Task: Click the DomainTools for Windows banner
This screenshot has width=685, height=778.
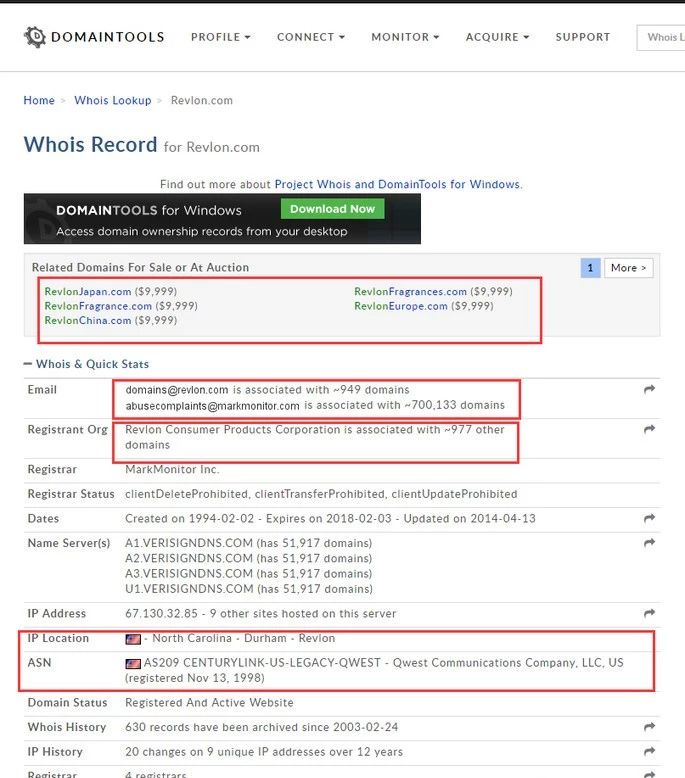Action: coord(222,219)
